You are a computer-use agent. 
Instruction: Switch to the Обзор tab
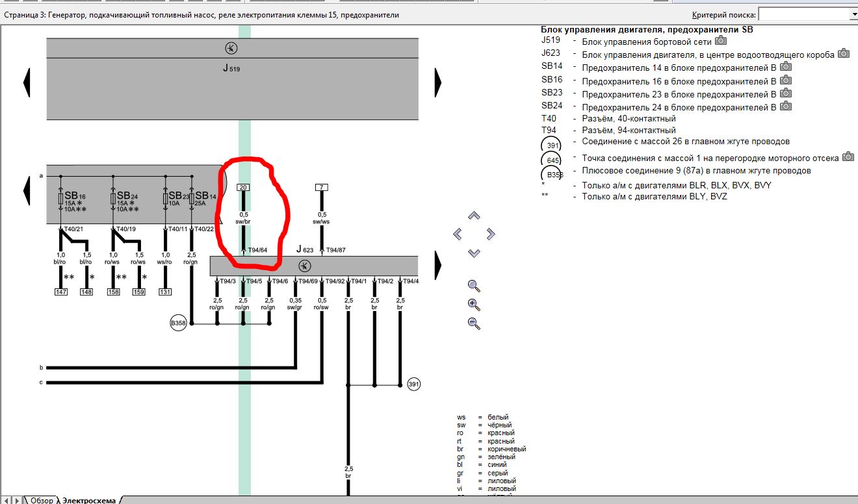click(42, 500)
